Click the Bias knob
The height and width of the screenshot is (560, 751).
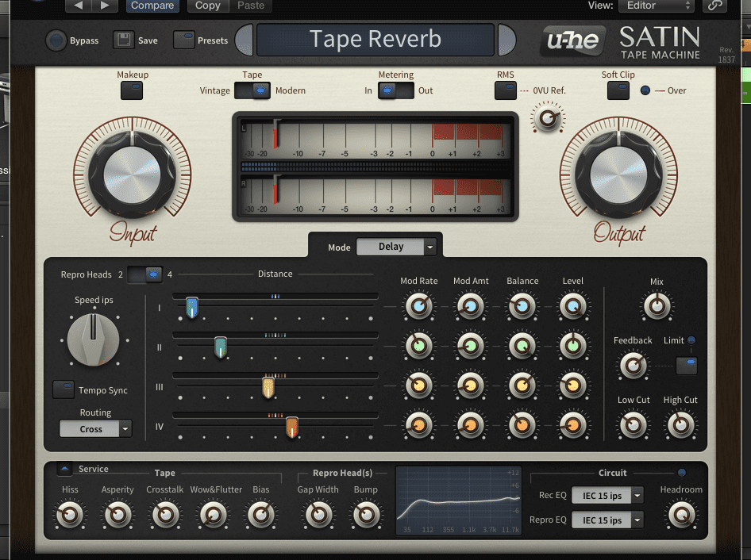pos(261,515)
